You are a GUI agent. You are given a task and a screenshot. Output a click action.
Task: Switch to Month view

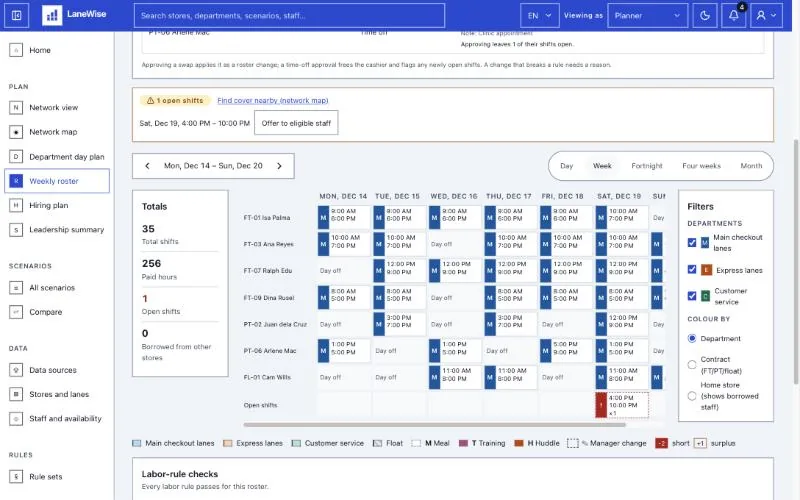pyautogui.click(x=751, y=166)
